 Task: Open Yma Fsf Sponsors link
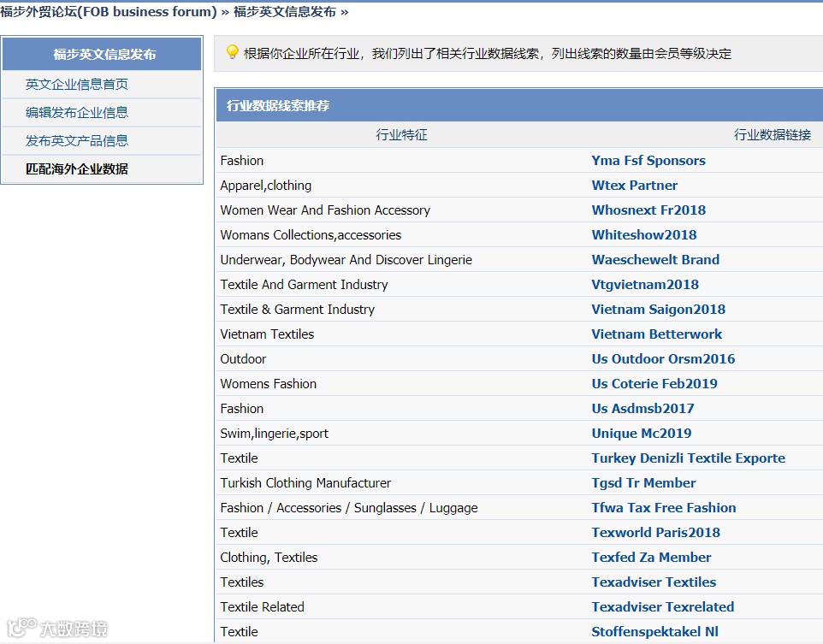(x=648, y=161)
